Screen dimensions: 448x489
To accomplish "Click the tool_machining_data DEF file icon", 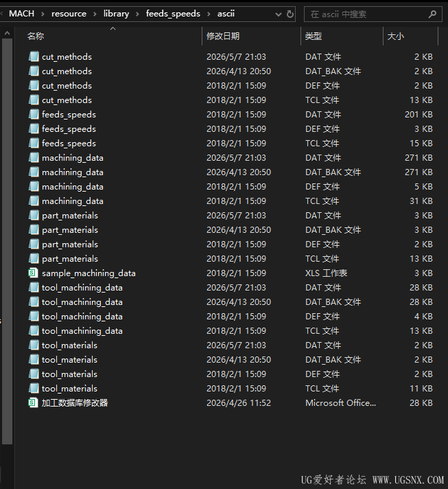I will (x=34, y=316).
